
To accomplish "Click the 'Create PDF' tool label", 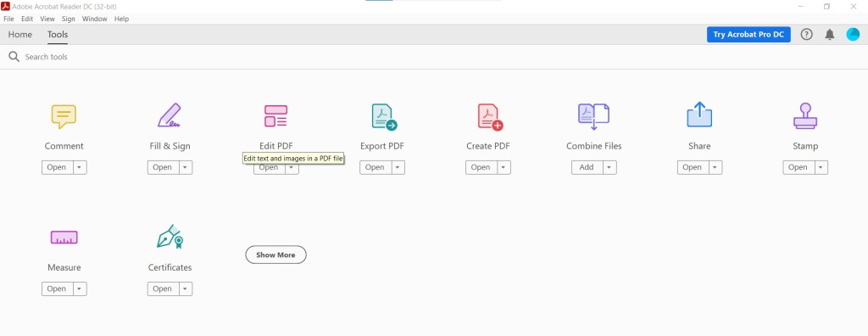I will (x=488, y=147).
